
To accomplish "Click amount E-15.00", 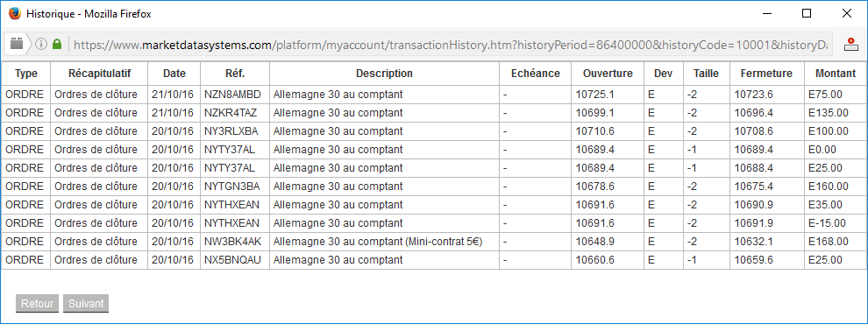I will click(827, 223).
